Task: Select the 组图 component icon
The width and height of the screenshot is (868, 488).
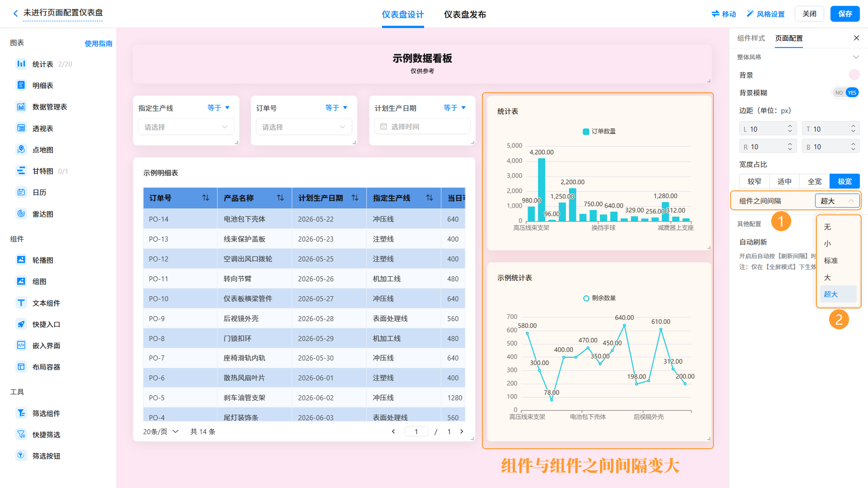Action: coord(21,281)
